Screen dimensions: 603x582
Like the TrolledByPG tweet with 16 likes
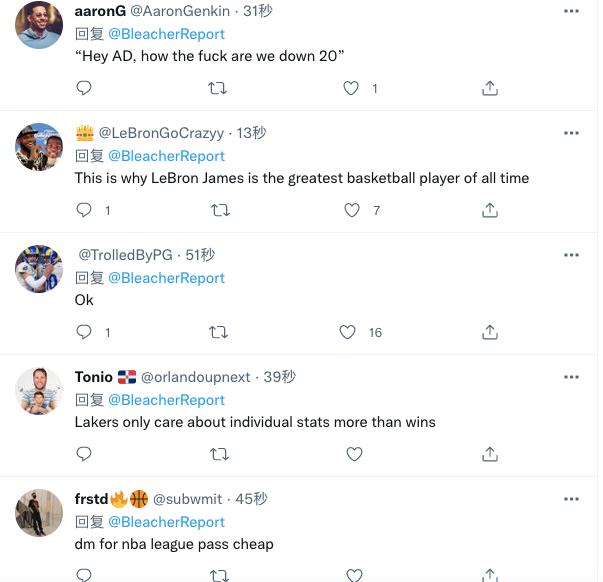347,332
